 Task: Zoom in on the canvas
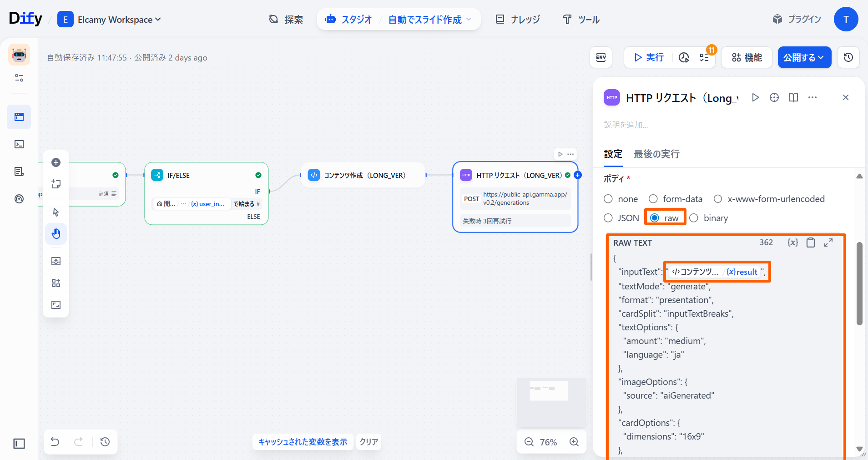pyautogui.click(x=574, y=442)
